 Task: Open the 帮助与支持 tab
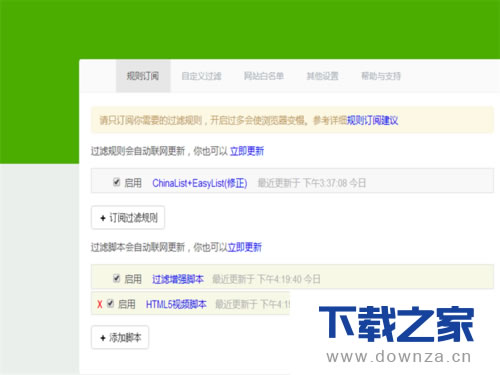pyautogui.click(x=381, y=76)
